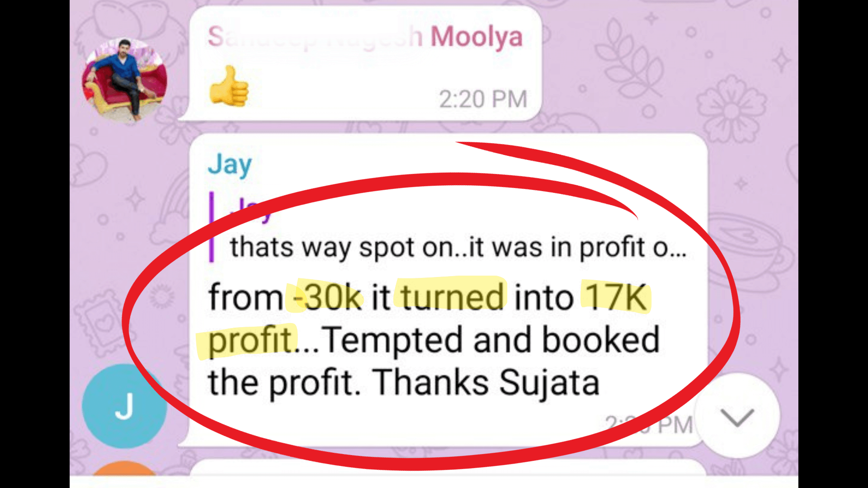Image resolution: width=868 pixels, height=488 pixels.
Task: Tap the highlighted word 'turned'
Action: [452, 297]
